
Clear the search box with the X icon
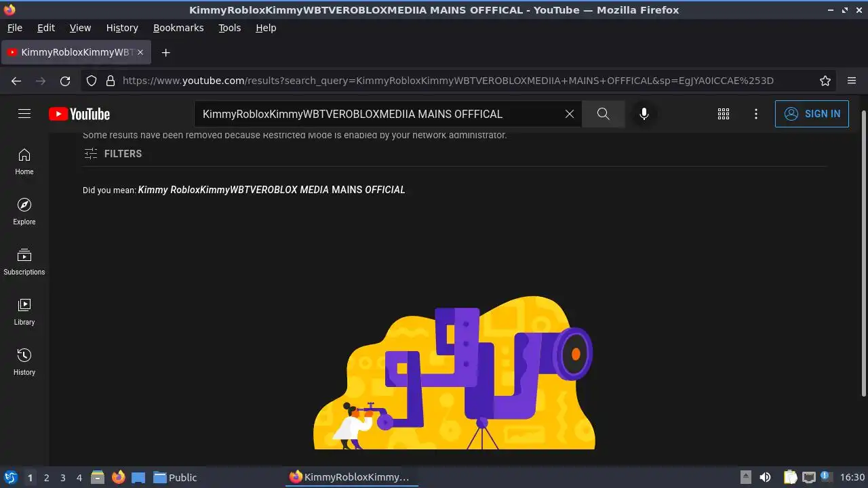570,114
